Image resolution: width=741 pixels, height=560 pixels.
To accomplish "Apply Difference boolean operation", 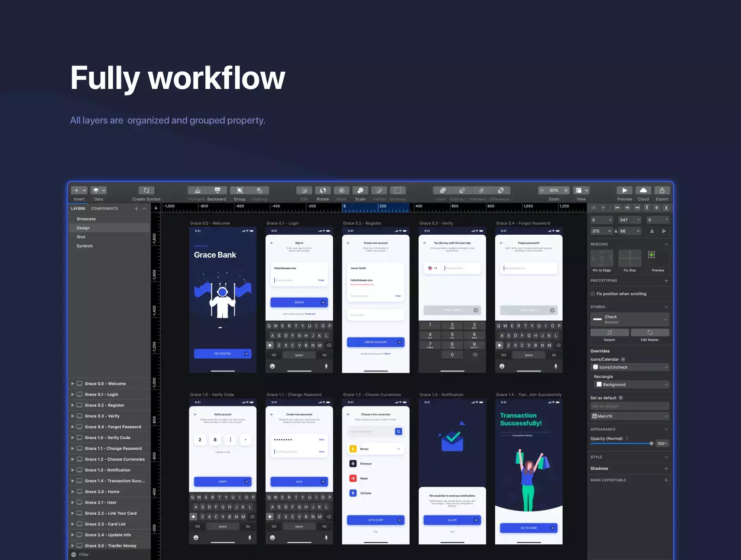I will point(501,190).
